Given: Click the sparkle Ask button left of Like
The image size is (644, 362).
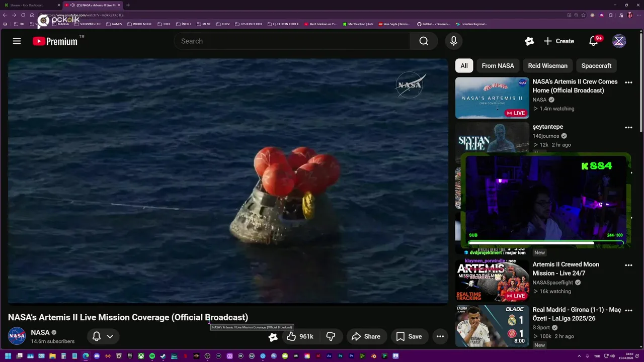Looking at the screenshot, I should [x=273, y=337].
